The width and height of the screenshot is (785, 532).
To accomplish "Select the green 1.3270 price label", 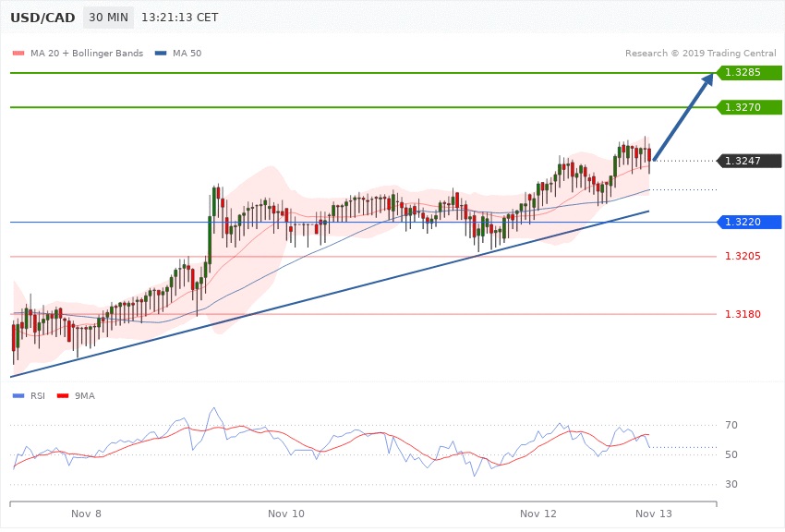I will 749,107.
